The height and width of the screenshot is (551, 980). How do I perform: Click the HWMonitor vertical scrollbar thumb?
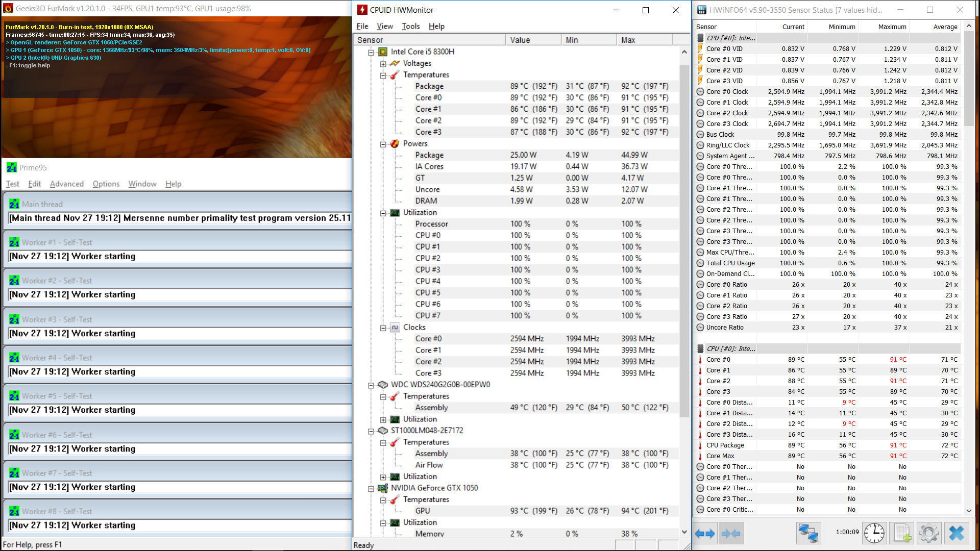point(684,241)
